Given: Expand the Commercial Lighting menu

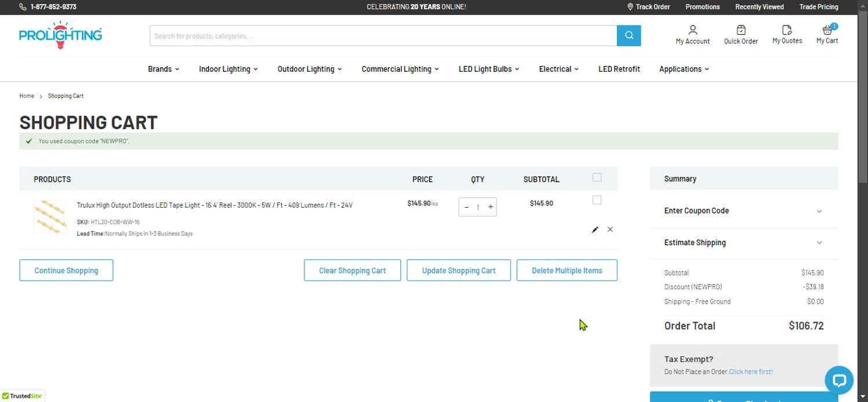Looking at the screenshot, I should point(400,69).
